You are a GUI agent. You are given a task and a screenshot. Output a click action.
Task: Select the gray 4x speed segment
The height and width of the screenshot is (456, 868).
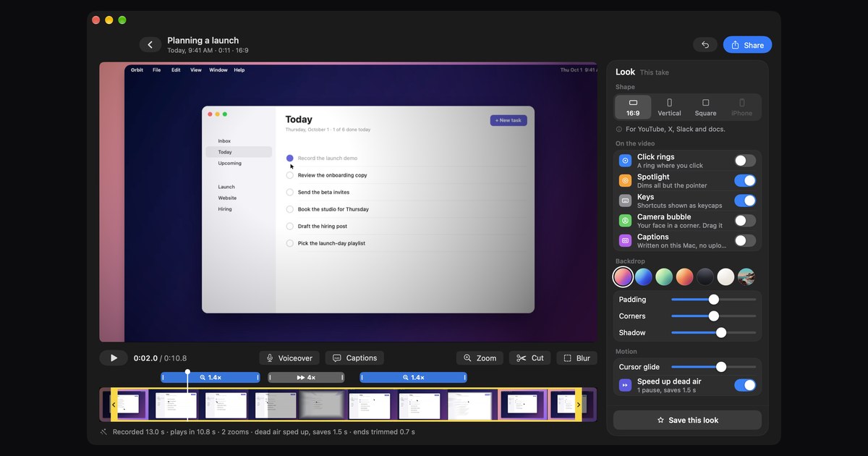(306, 377)
